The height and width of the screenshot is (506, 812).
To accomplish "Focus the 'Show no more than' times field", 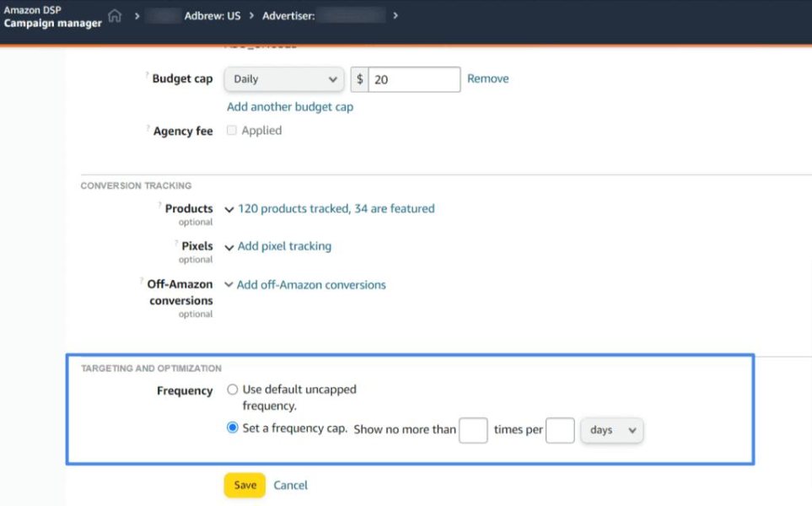I will tap(473, 430).
